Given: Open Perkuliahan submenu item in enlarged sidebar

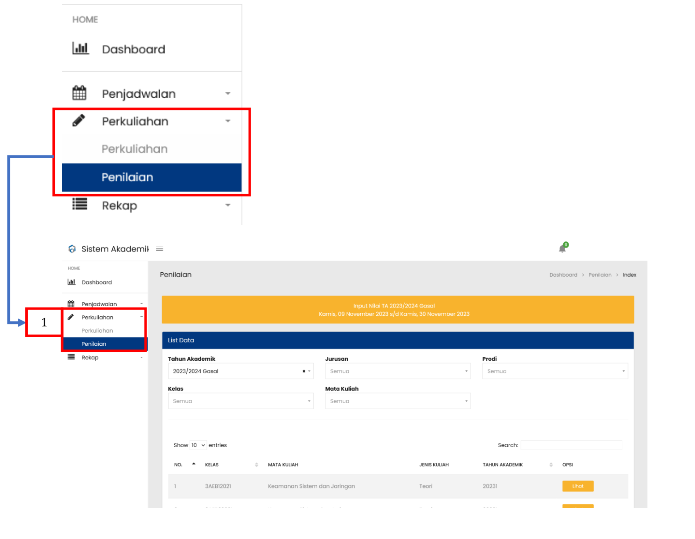Looking at the screenshot, I should (x=134, y=149).
